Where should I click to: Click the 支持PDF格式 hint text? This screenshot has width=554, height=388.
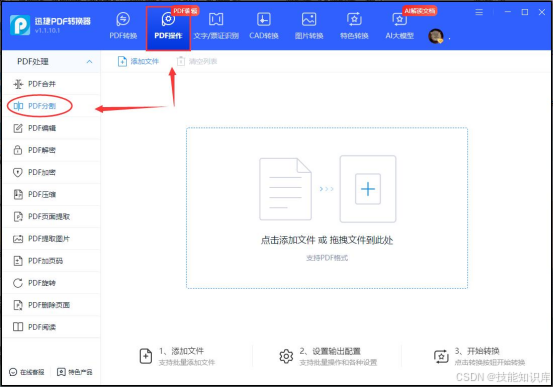[327, 258]
